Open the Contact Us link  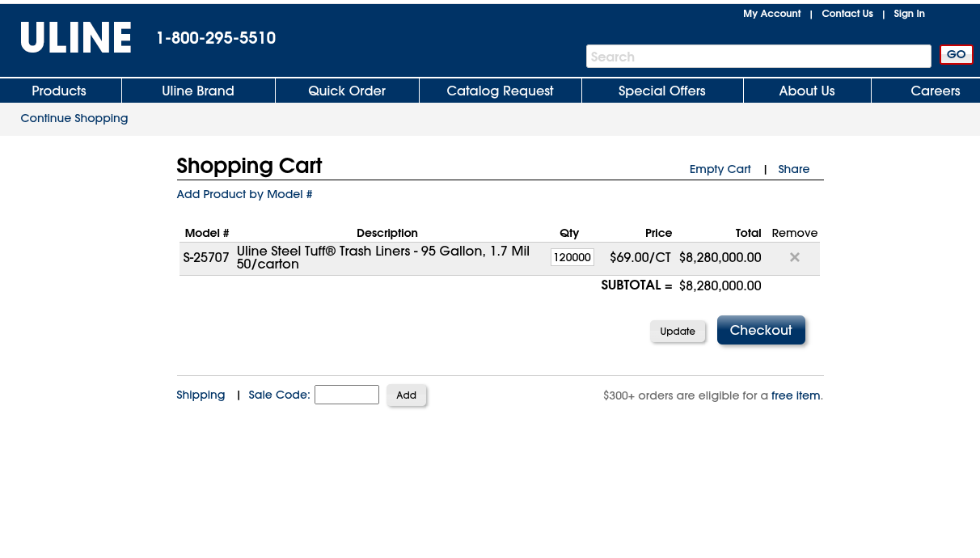point(847,14)
